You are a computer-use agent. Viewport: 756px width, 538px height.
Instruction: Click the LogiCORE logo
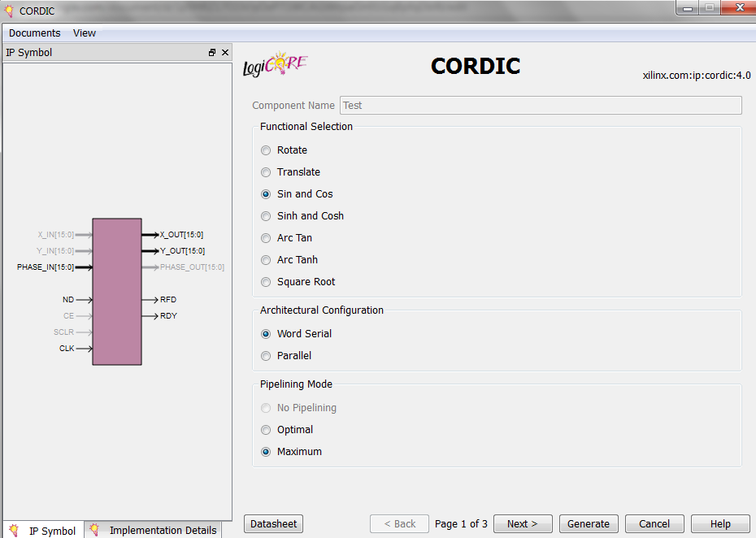click(275, 66)
